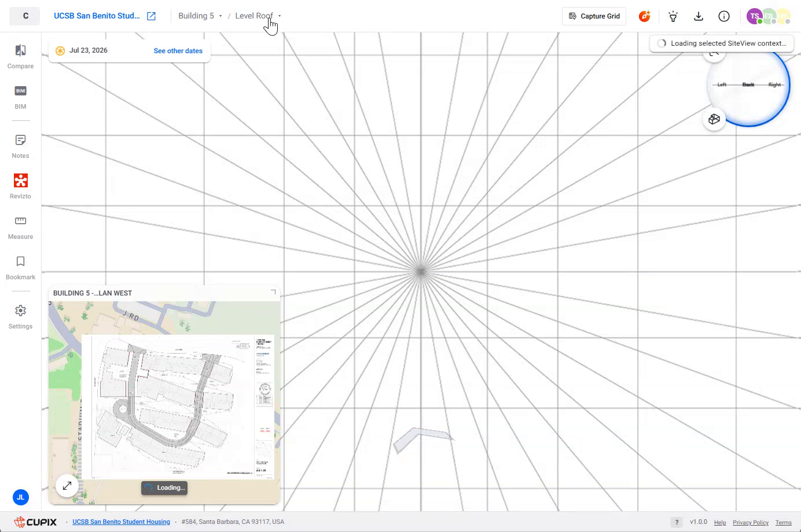Open the info icon

pyautogui.click(x=724, y=16)
